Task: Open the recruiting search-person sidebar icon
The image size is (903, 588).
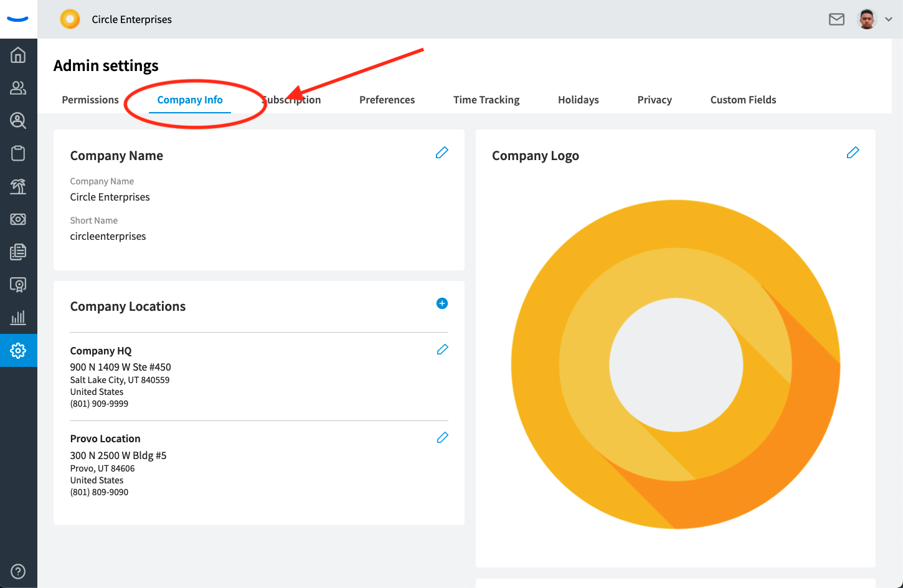Action: pyautogui.click(x=18, y=120)
